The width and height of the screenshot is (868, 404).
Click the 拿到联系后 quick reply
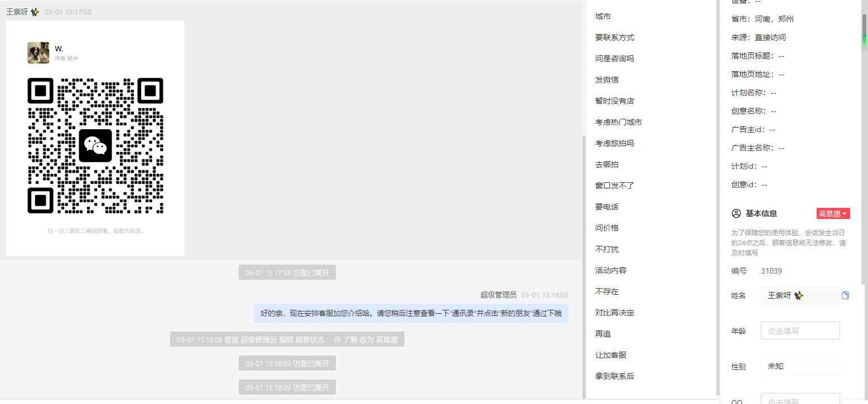click(615, 376)
